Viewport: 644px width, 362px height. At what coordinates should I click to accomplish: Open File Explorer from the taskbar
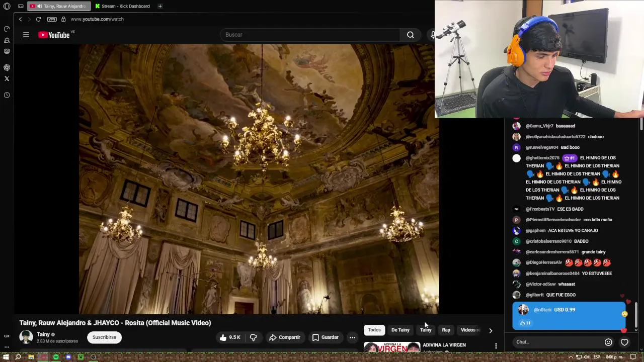31,357
